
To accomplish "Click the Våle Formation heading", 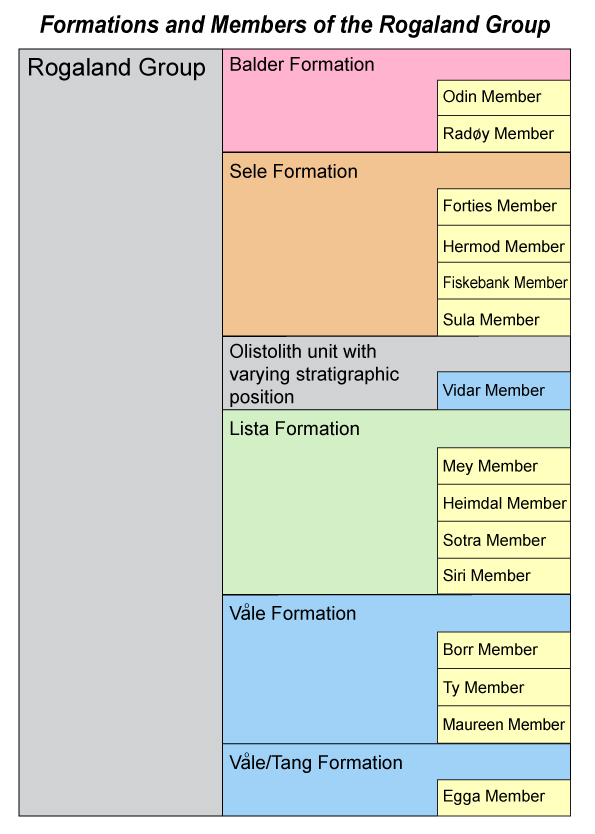I will 292,613.
